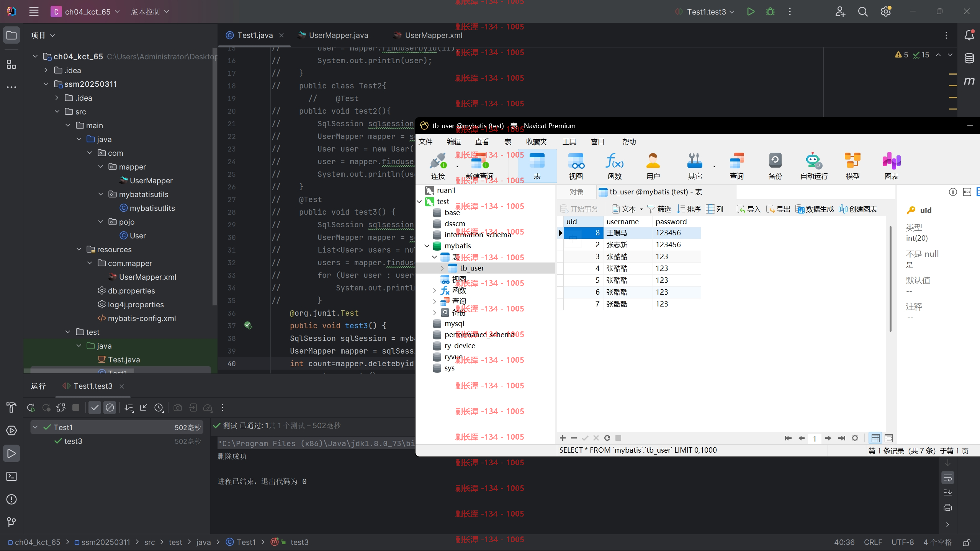This screenshot has height=551, width=980.
Task: Toggle show passed tests checkmark filter
Action: [x=95, y=408]
